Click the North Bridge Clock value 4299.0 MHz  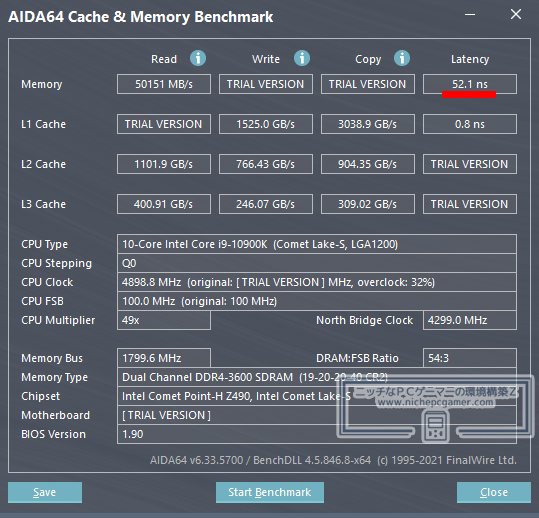tap(470, 320)
